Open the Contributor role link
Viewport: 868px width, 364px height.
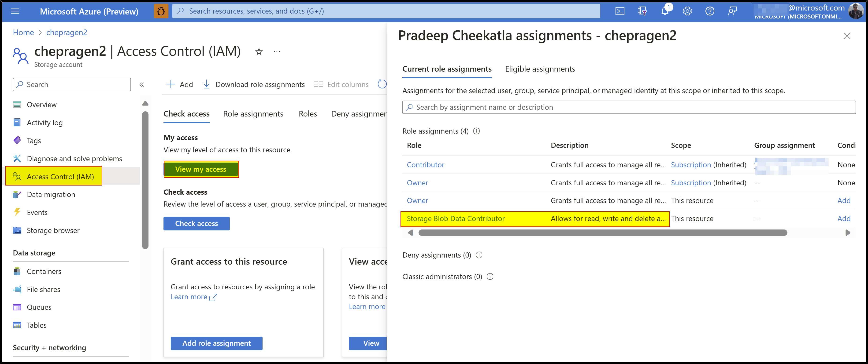pos(425,164)
